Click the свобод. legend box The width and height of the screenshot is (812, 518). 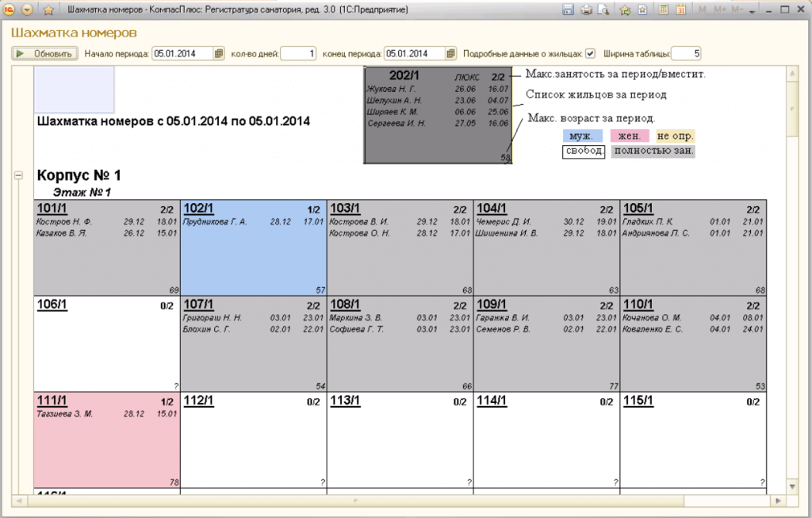tap(584, 152)
